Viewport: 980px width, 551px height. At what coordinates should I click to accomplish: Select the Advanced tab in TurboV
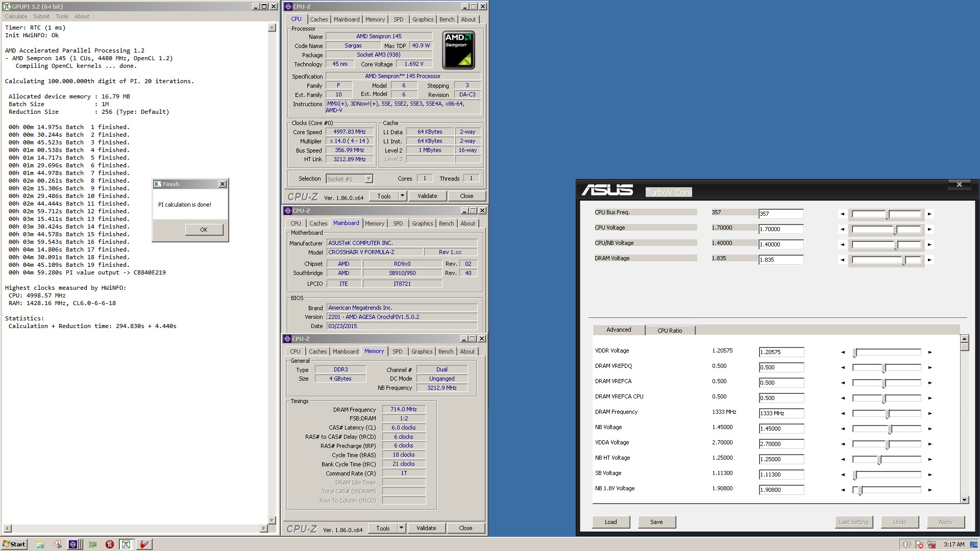pyautogui.click(x=619, y=330)
